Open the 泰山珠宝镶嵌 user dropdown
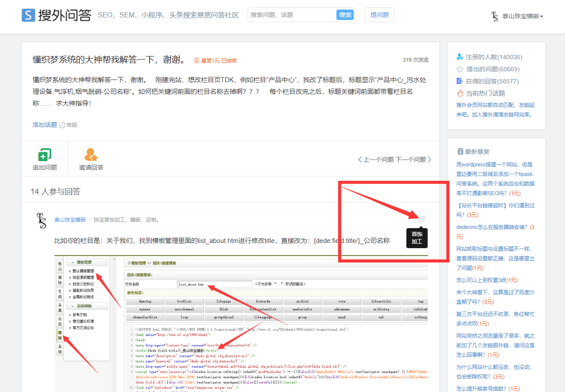565x392 pixels. [x=522, y=16]
